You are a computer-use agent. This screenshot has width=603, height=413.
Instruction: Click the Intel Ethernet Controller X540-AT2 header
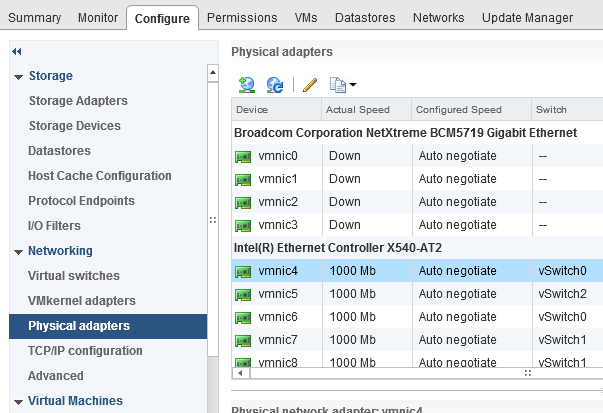point(338,248)
